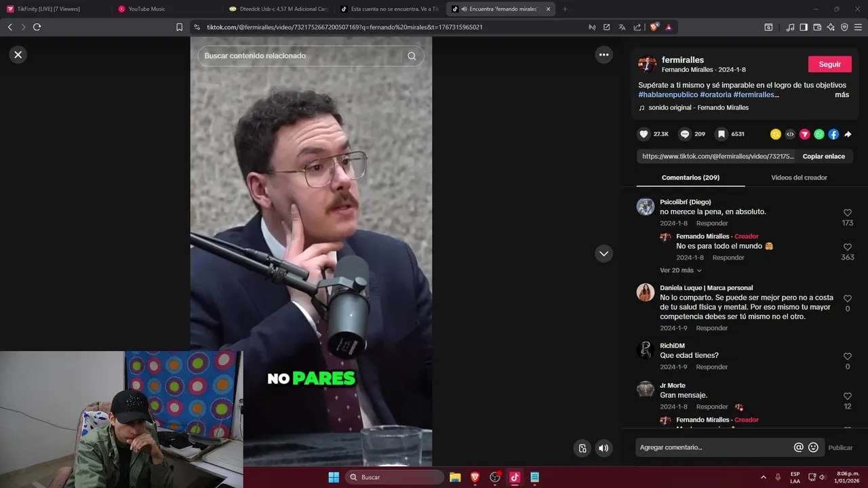Switch to 'Esta cuenta no se encuentra' tab
868x488 pixels.
pyautogui.click(x=389, y=9)
